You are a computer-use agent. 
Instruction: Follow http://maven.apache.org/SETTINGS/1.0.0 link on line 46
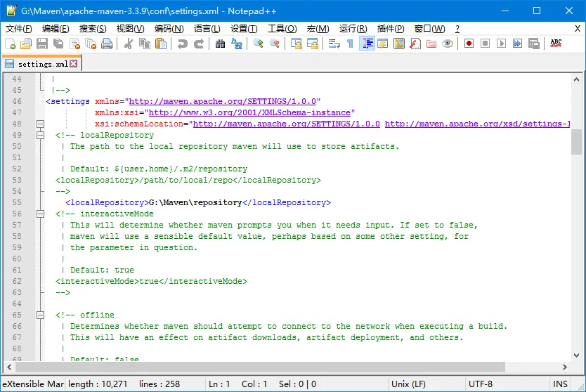tap(223, 101)
